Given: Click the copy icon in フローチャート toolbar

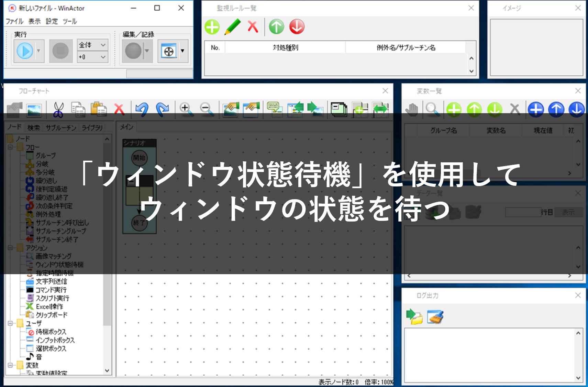Looking at the screenshot, I should tap(78, 109).
